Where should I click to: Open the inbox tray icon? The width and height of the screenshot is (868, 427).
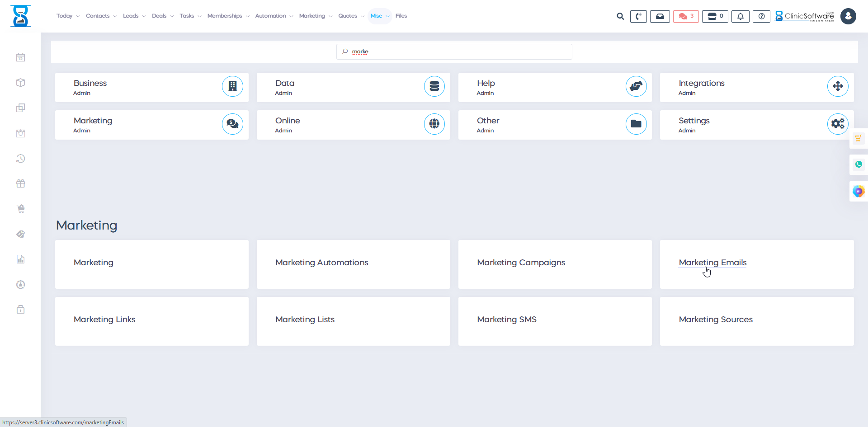tap(660, 16)
